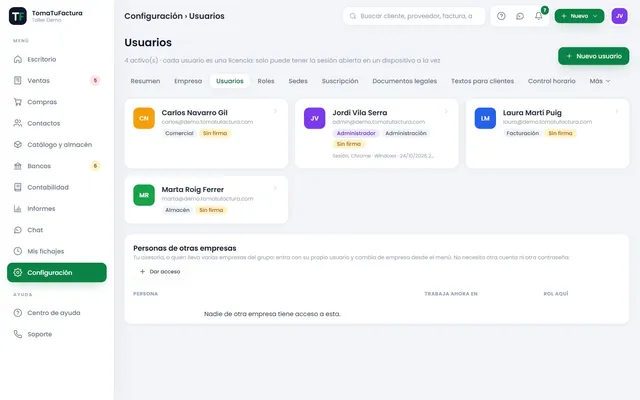
Task: Click the TomaTuFactura logo icon
Action: pos(18,16)
